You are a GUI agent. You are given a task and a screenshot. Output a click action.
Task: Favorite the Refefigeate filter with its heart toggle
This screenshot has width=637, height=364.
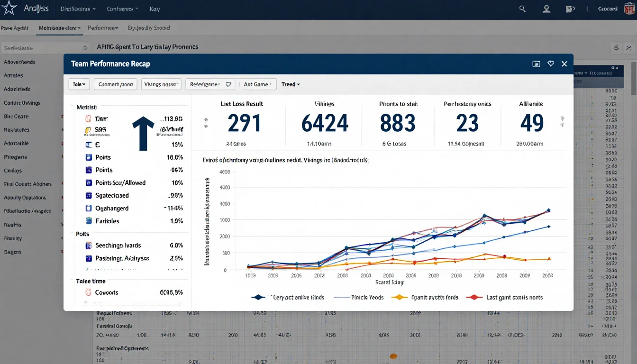click(228, 84)
